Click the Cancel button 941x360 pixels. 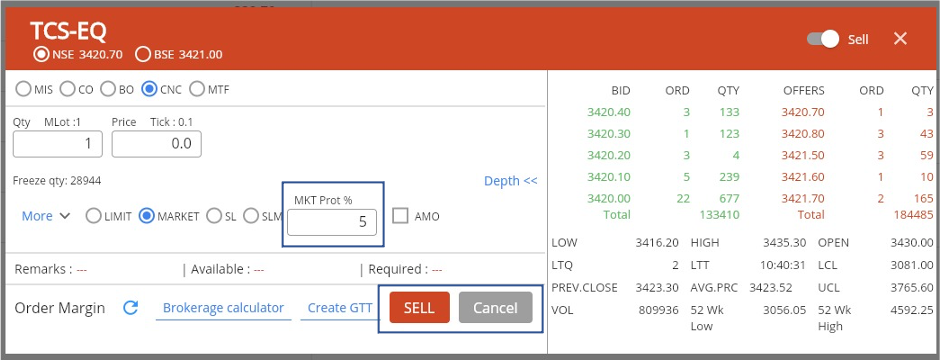click(496, 307)
